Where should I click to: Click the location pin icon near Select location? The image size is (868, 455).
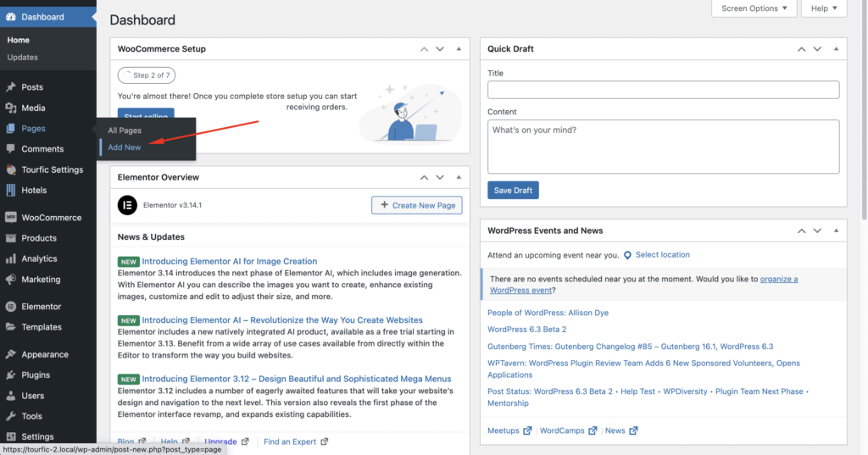tap(627, 255)
